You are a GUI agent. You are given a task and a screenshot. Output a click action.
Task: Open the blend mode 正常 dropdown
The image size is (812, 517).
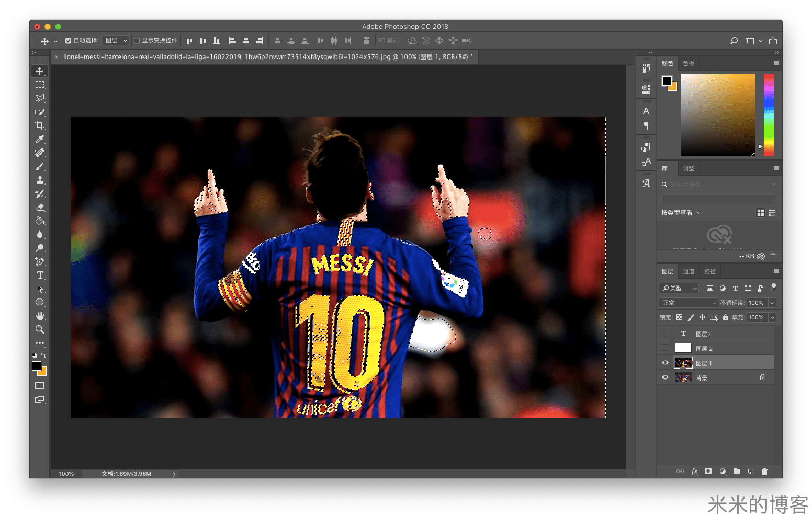pos(689,303)
